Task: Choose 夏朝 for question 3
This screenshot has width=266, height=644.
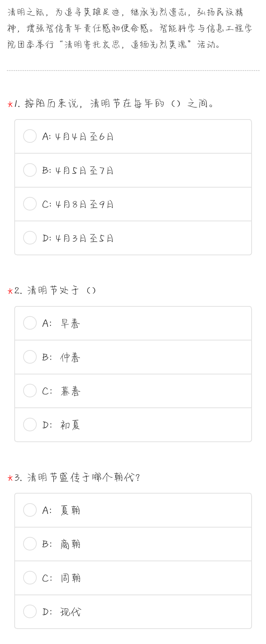Action: pos(30,510)
